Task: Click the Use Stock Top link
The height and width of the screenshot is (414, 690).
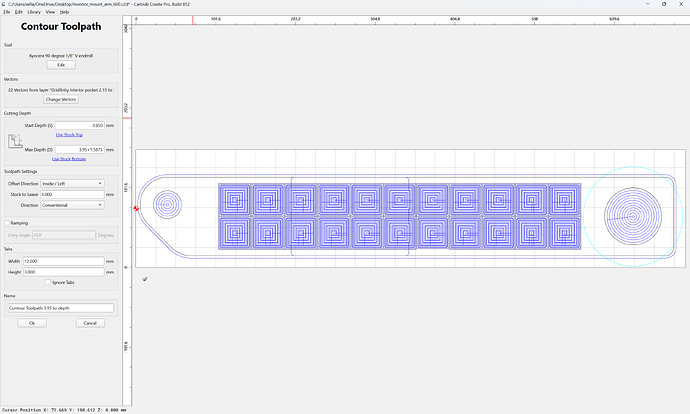Action: point(69,135)
